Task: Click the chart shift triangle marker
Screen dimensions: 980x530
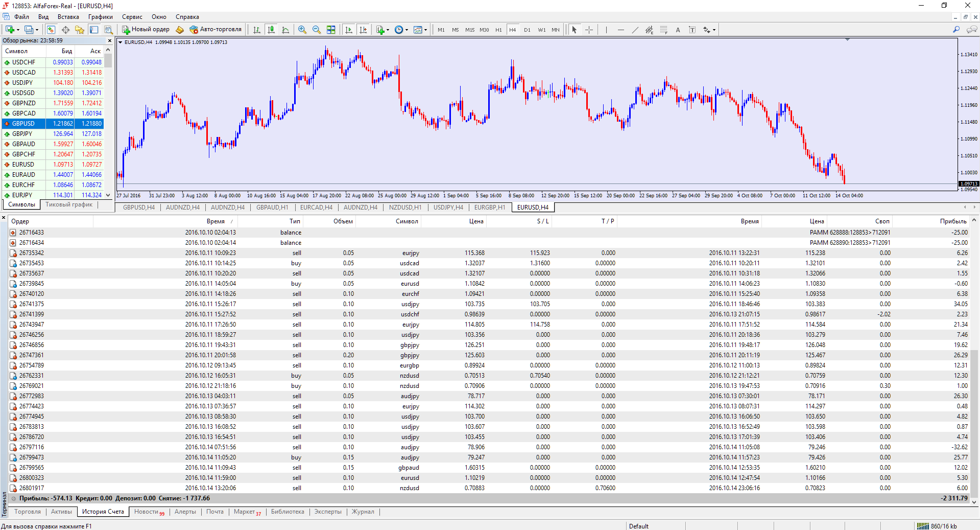Action: (x=847, y=39)
